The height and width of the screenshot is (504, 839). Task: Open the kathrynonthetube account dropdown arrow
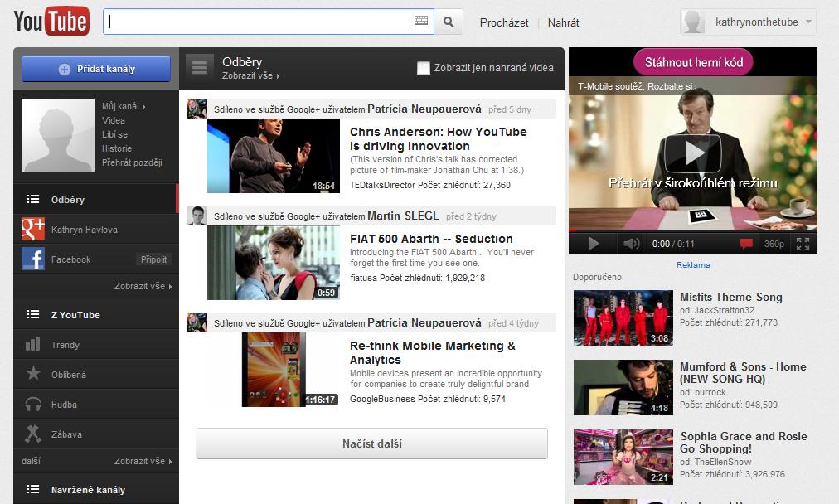point(808,22)
